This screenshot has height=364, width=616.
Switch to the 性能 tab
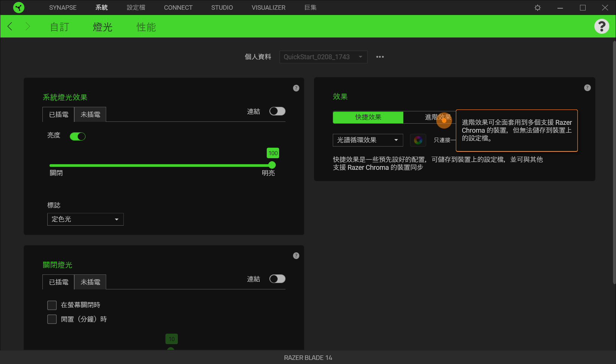[x=146, y=27]
